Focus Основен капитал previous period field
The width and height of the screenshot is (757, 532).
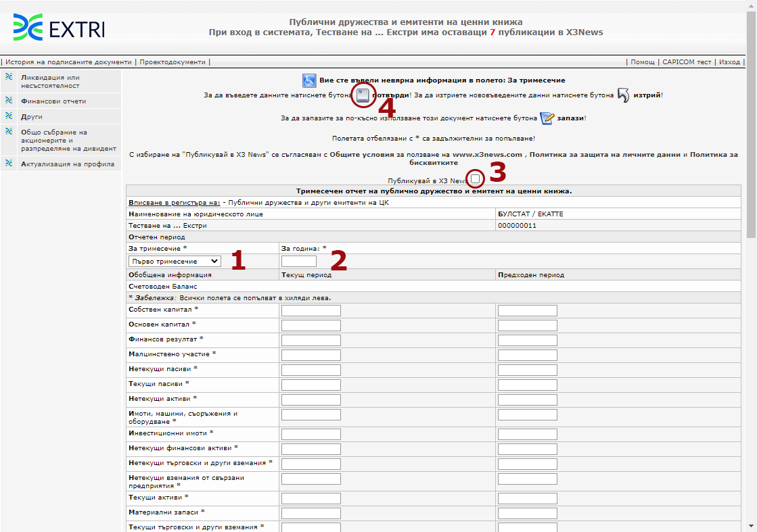coord(527,326)
